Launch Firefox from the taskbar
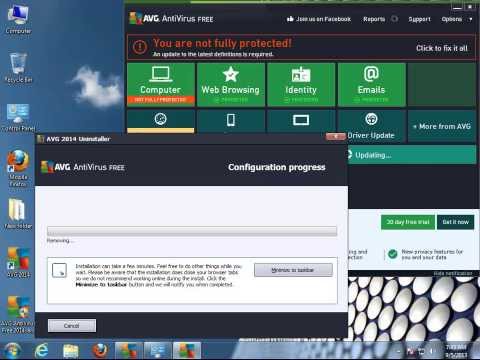Viewport: 480px width, 360px height. pos(100,351)
